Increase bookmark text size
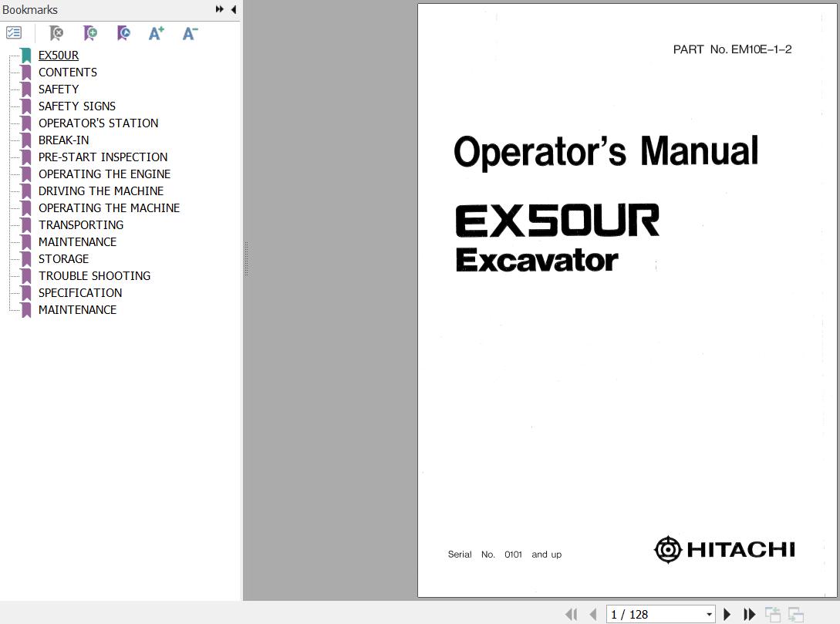The width and height of the screenshot is (840, 624). [157, 33]
